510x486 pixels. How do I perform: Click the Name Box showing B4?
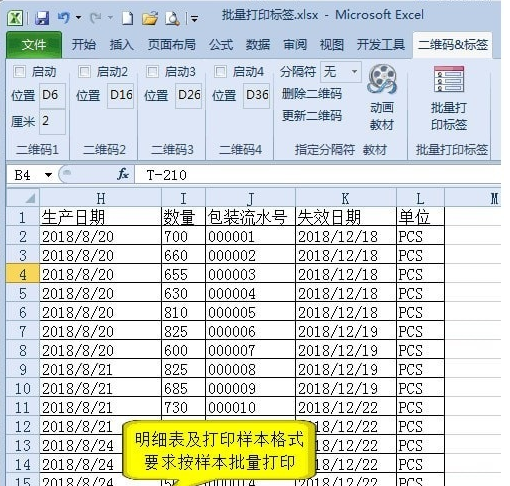coord(24,175)
